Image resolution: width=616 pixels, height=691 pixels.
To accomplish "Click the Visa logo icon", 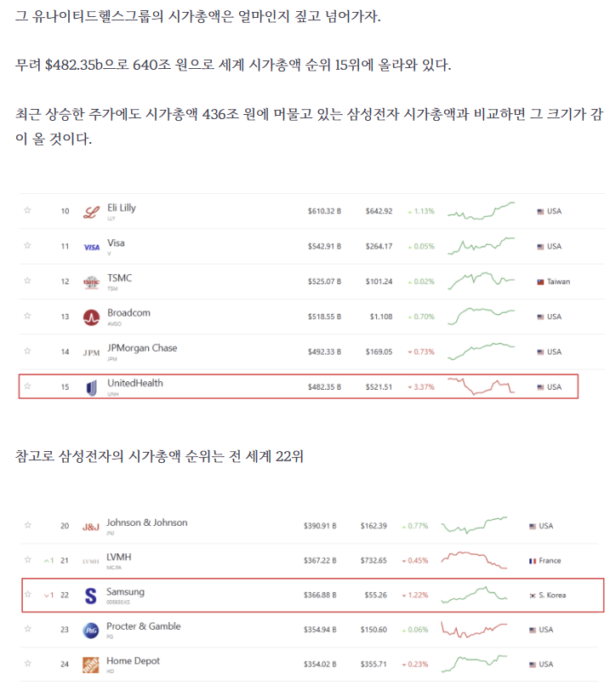I will point(92,248).
